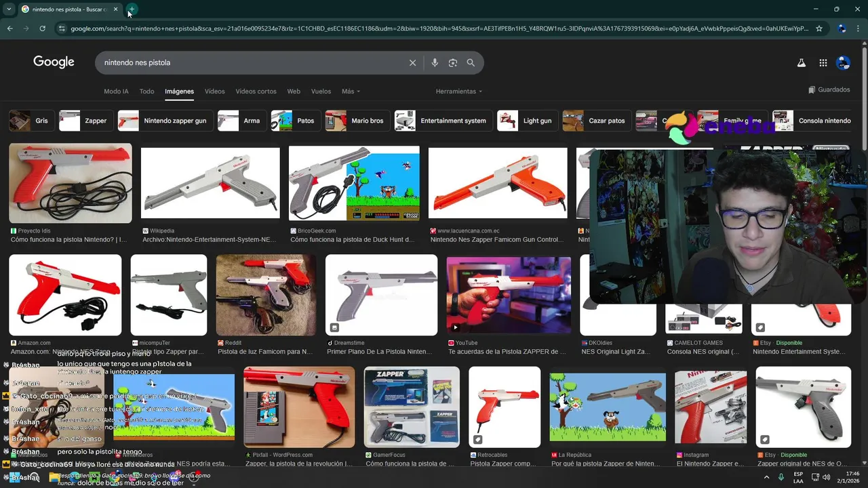Viewport: 868px width, 488px height.
Task: Open Dreamstime gray pistol image
Action: pyautogui.click(x=381, y=295)
